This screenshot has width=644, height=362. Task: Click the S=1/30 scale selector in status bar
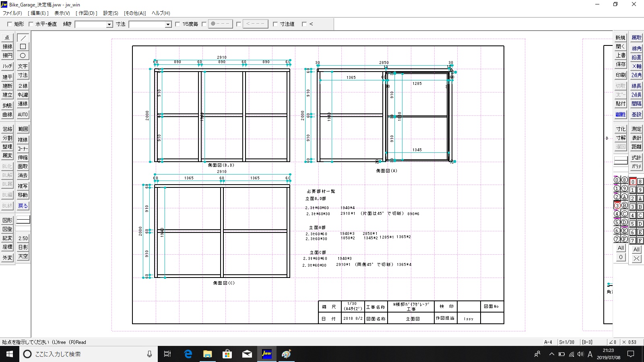tap(566, 342)
